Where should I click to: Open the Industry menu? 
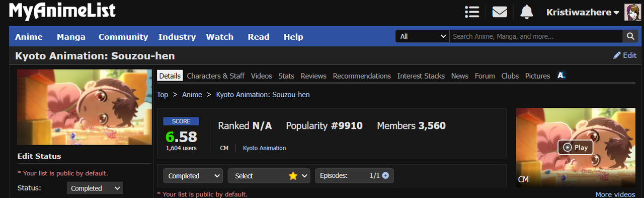coord(177,37)
